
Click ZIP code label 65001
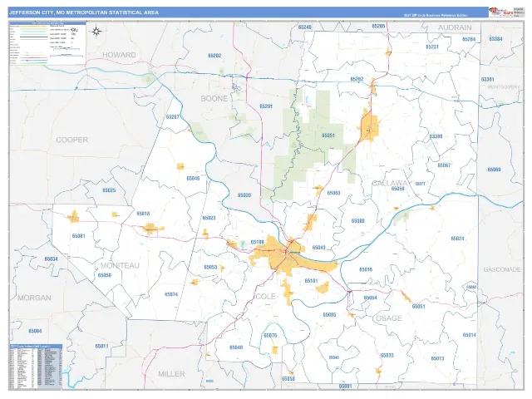click(345, 387)
